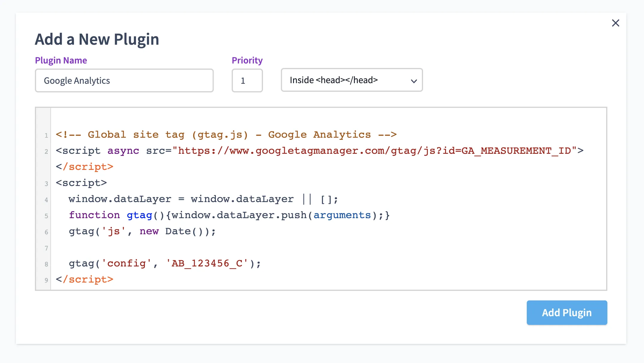Click the final closing script tag
The height and width of the screenshot is (363, 644).
click(x=85, y=280)
